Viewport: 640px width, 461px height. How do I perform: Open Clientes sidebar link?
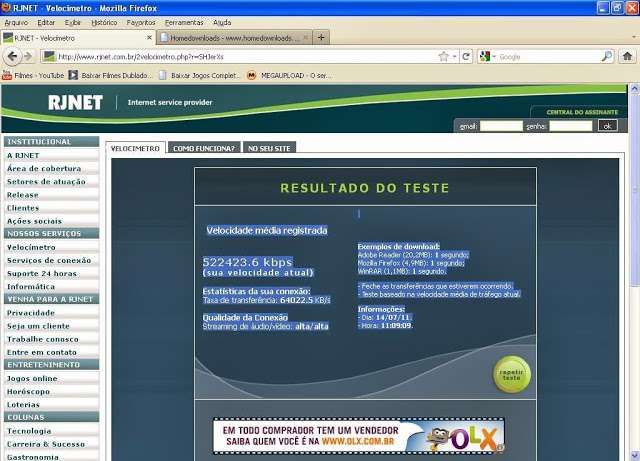[23, 208]
